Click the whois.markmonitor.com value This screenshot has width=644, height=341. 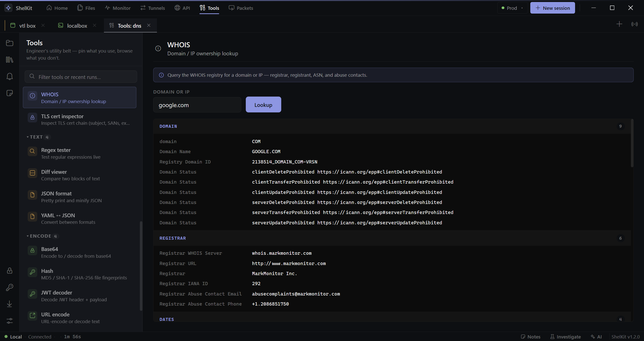[x=282, y=253]
